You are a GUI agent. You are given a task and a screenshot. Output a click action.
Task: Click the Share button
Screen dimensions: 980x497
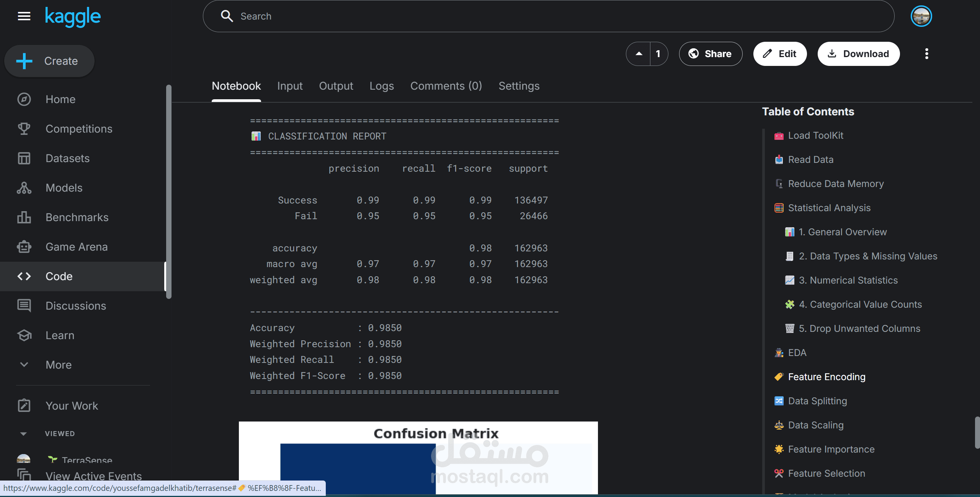point(710,54)
